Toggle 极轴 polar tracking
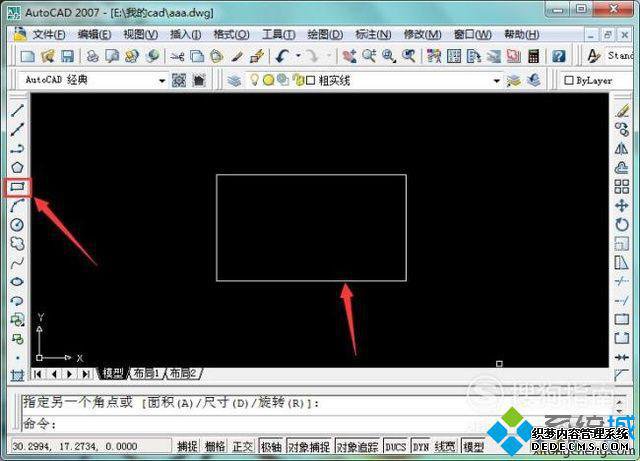The width and height of the screenshot is (640, 461). [272, 446]
